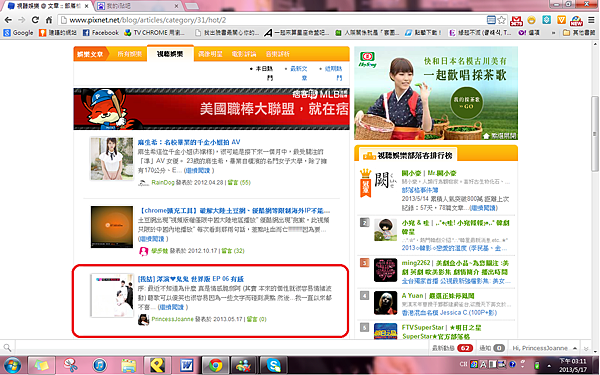Screen dimensions: 600x375
Task: Open the TV CHROME bookmark
Action: 154,33
